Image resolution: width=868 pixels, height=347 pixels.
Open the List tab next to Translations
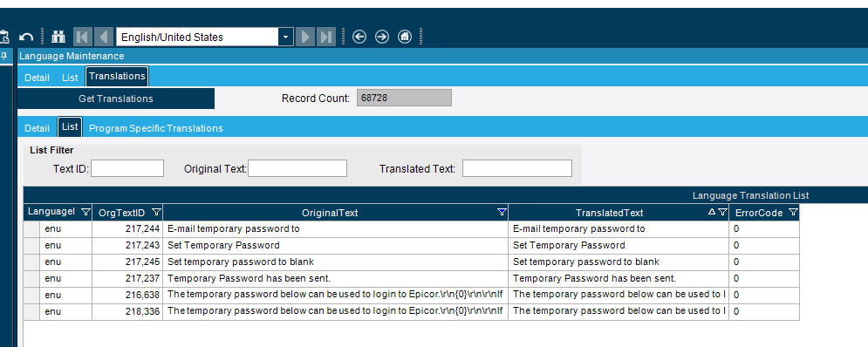click(70, 78)
